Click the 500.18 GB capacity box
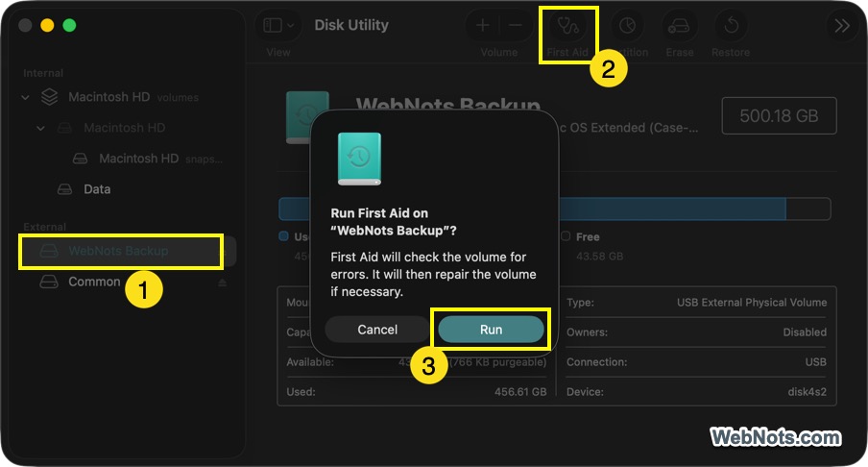Viewport: 868px width, 467px height. pos(779,115)
